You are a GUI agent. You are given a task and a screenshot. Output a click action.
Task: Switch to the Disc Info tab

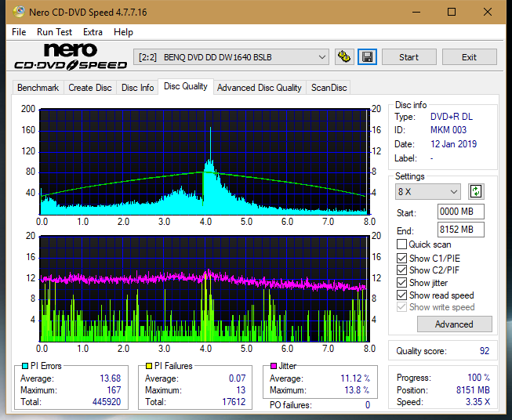(137, 88)
